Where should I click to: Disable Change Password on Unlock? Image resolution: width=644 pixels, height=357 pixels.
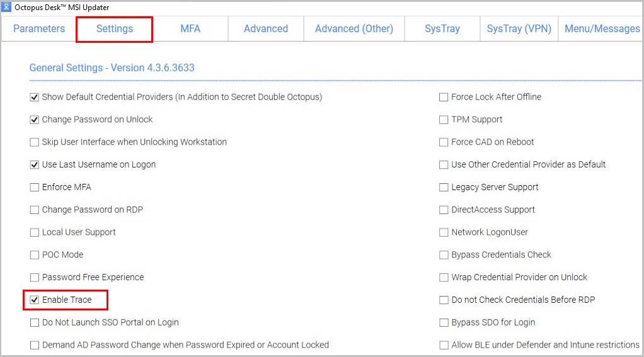tap(35, 120)
